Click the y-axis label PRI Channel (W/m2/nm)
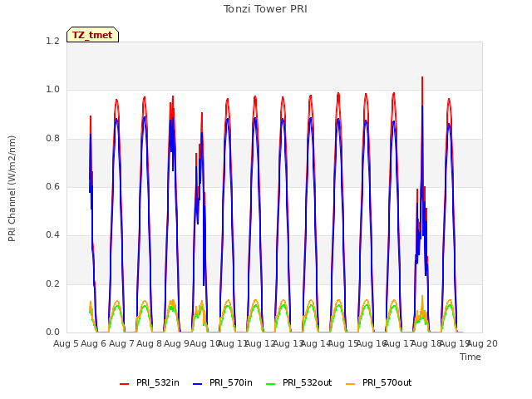This screenshot has width=532, height=399. [x=12, y=189]
